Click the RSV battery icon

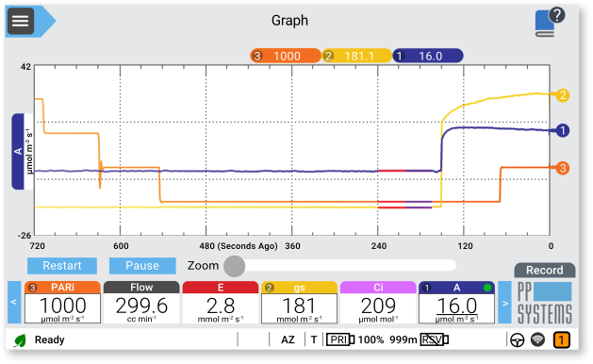435,339
